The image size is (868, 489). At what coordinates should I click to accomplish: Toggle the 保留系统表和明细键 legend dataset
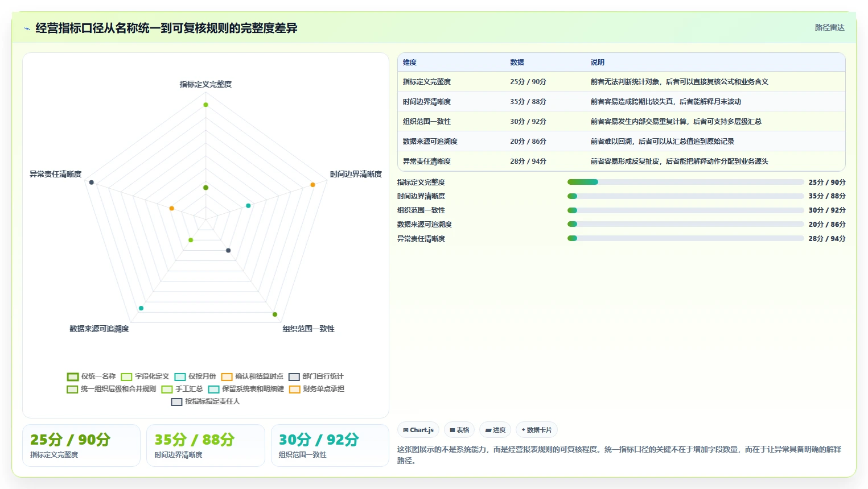246,389
